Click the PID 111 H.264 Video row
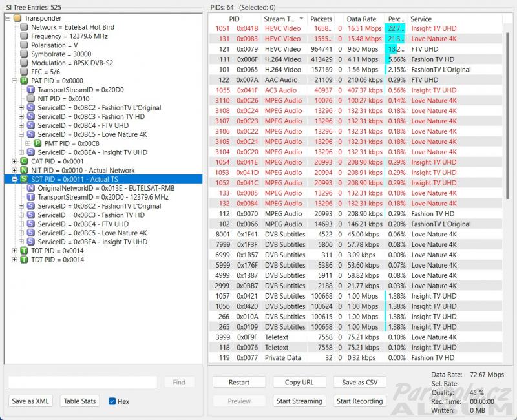The image size is (517, 420). click(355, 59)
